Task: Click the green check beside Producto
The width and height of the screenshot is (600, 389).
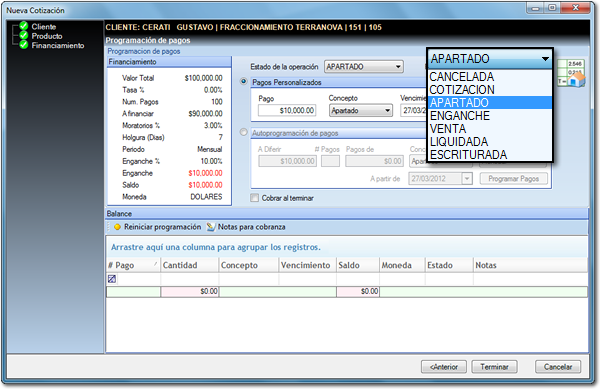Action: click(24, 36)
